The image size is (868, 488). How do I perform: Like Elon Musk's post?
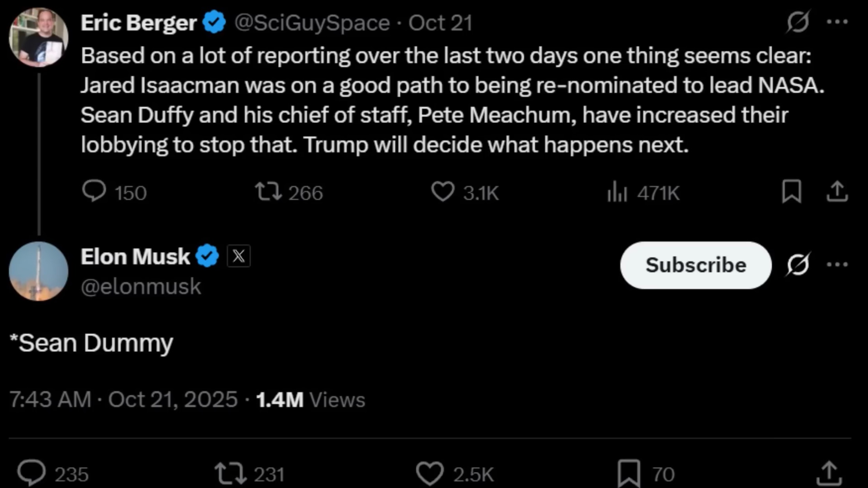(430, 473)
